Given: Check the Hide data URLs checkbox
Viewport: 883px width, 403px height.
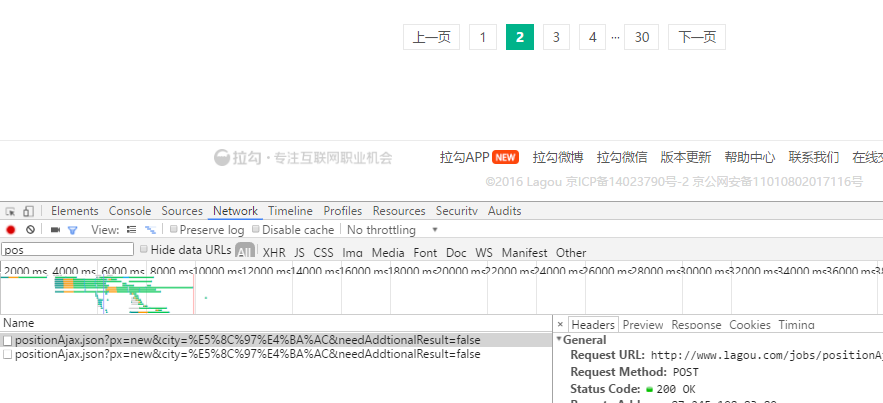Looking at the screenshot, I should click(x=144, y=249).
